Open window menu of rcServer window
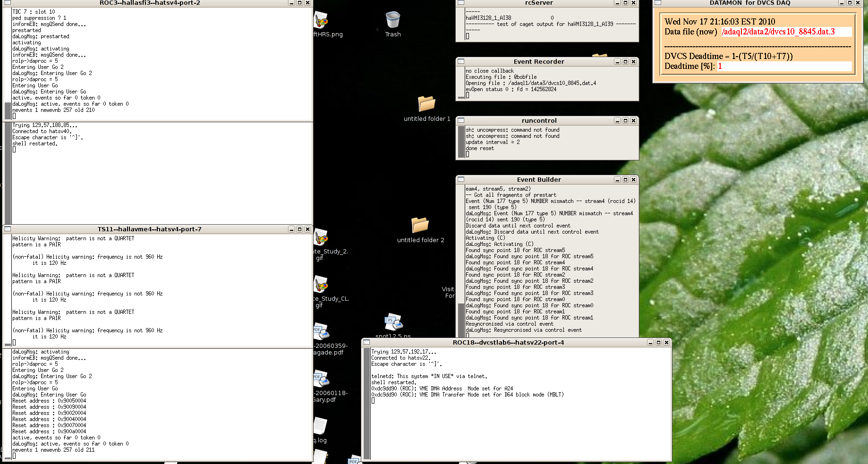868x464 pixels. [461, 3]
